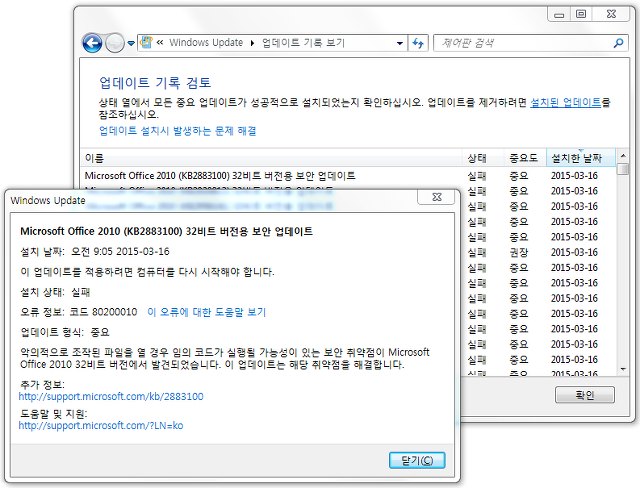Click the Control Panel icon in address bar
The width and height of the screenshot is (640, 488).
[146, 42]
